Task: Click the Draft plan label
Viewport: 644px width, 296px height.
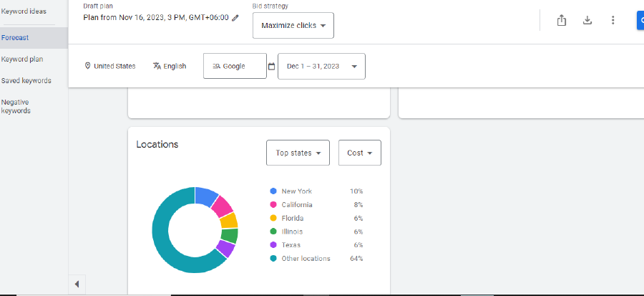Action: 98,6
